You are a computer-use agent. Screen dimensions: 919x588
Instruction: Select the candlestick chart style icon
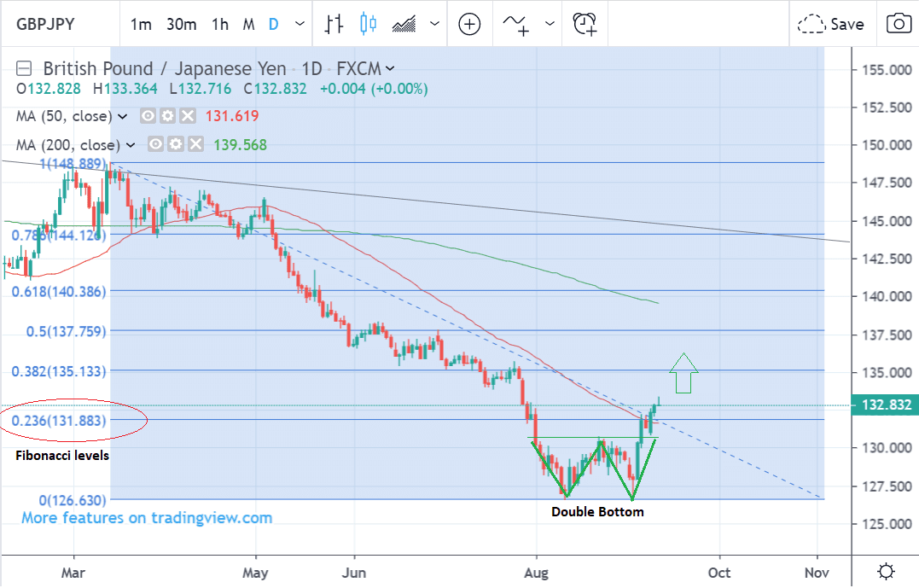(x=368, y=24)
